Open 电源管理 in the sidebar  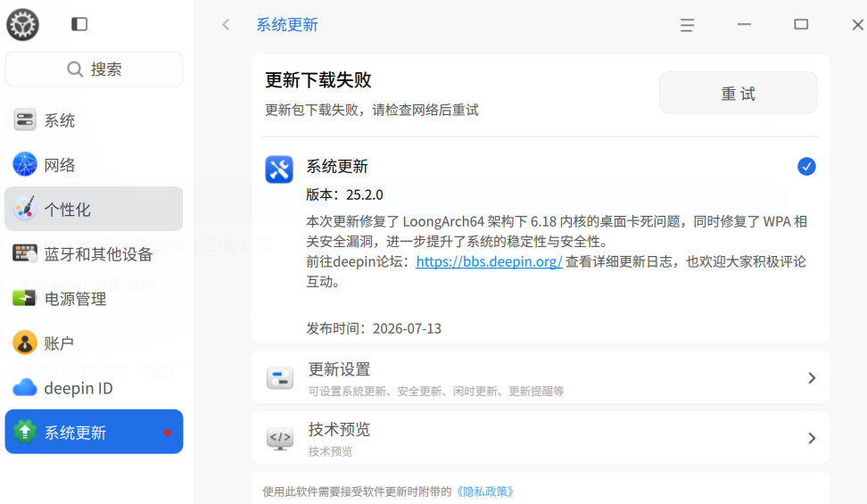[x=94, y=298]
